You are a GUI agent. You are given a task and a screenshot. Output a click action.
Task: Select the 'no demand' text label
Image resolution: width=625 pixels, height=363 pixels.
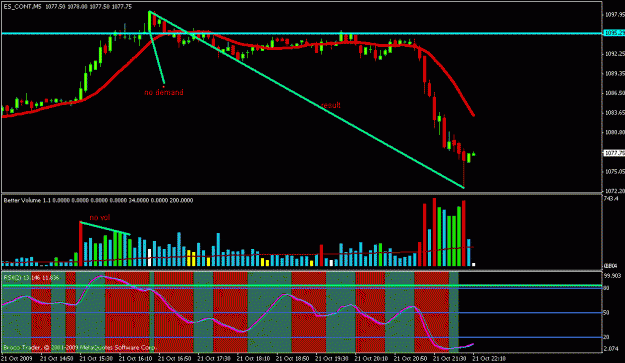[x=164, y=92]
